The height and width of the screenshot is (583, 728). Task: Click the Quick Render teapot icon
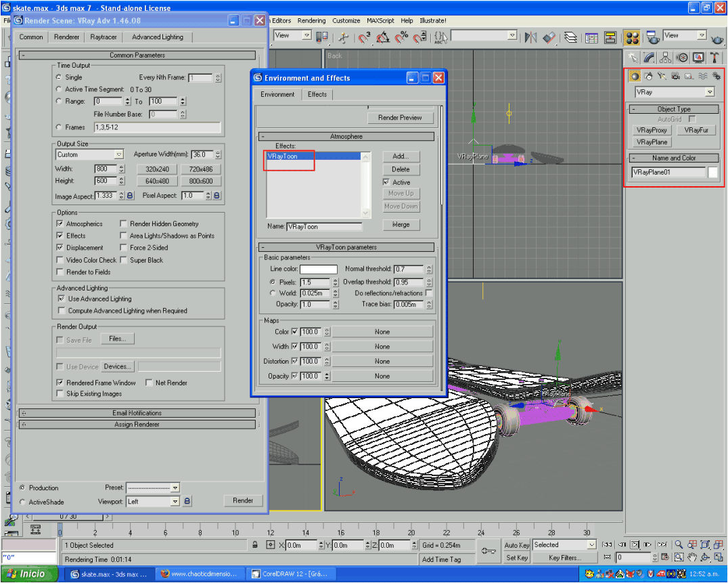(x=719, y=39)
